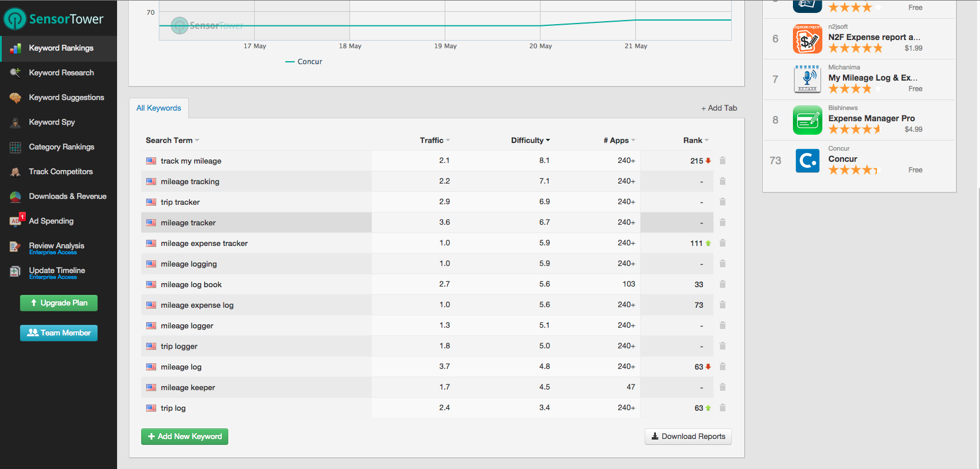
Task: Click the Keyword Research sidebar icon
Action: pos(15,73)
